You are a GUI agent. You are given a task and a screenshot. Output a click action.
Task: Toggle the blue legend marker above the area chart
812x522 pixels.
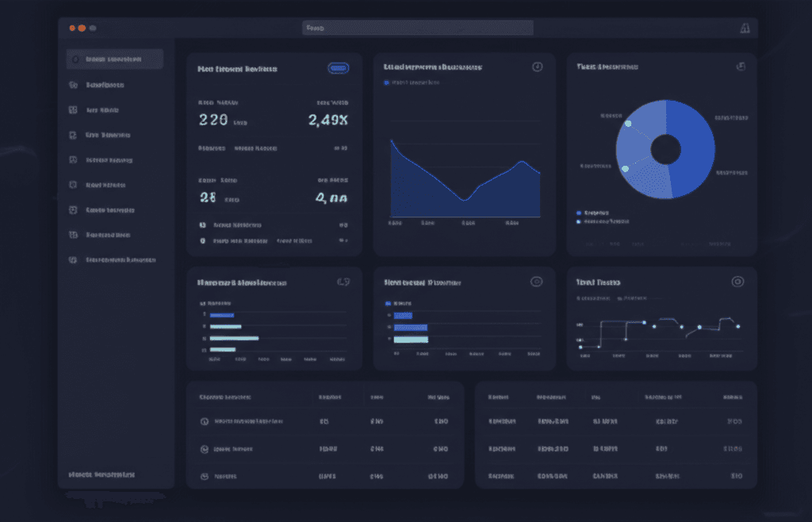(x=388, y=83)
